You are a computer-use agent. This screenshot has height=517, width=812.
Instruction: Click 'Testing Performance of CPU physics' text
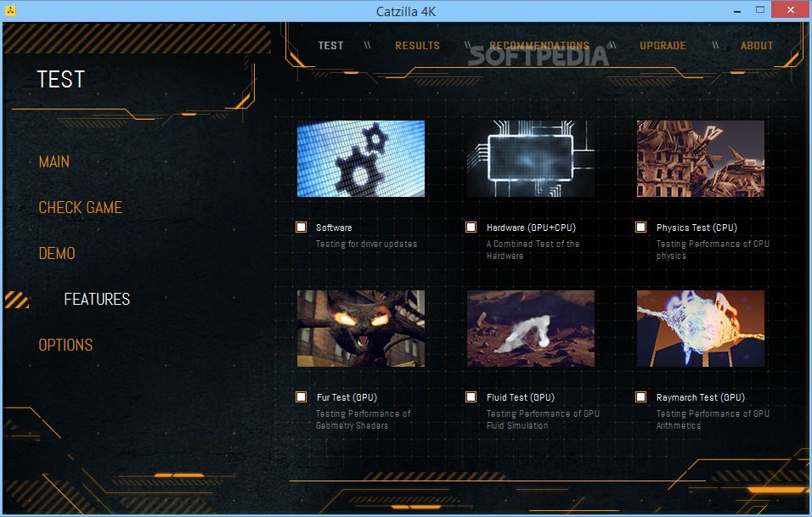pyautogui.click(x=713, y=250)
